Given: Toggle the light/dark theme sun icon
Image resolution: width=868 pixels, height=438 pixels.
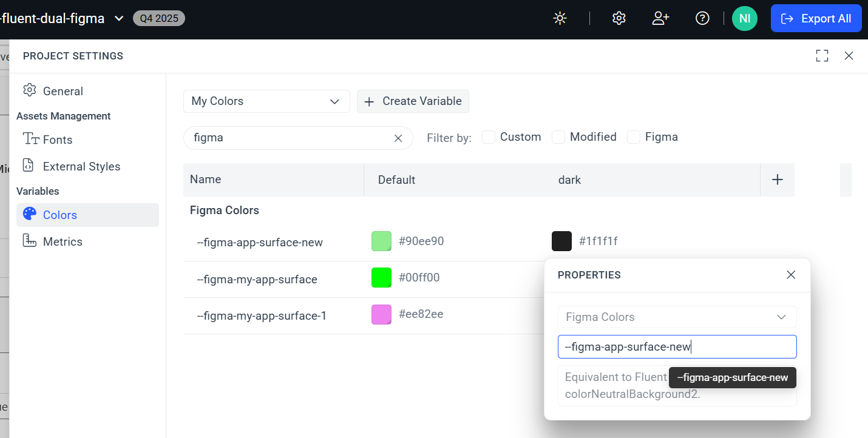Looking at the screenshot, I should coord(560,19).
